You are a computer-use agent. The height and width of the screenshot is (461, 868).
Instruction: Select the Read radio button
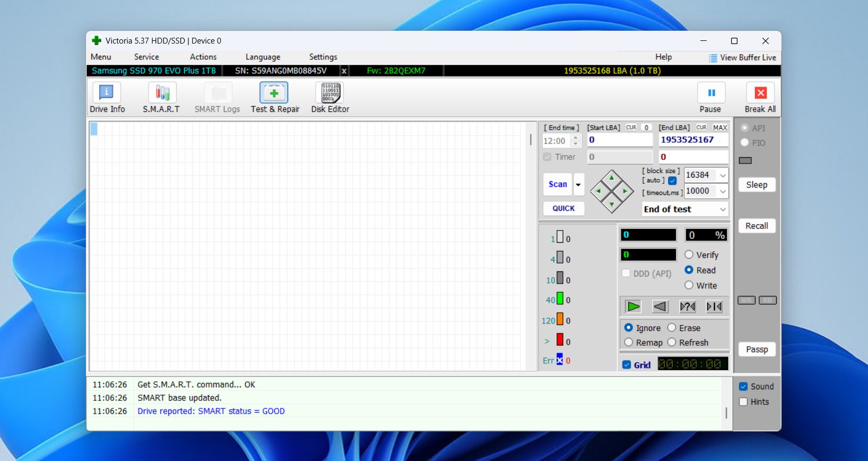(x=689, y=270)
